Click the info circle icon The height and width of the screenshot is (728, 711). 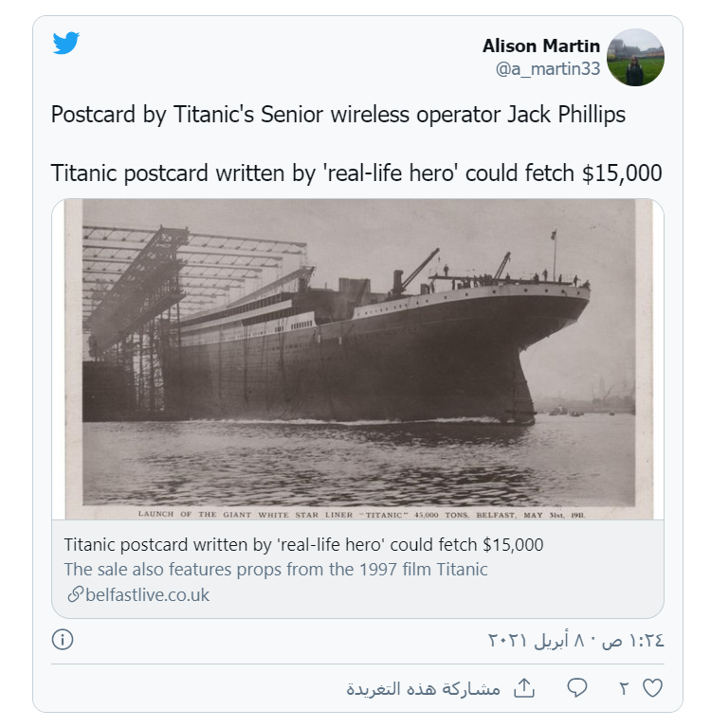coord(63,640)
